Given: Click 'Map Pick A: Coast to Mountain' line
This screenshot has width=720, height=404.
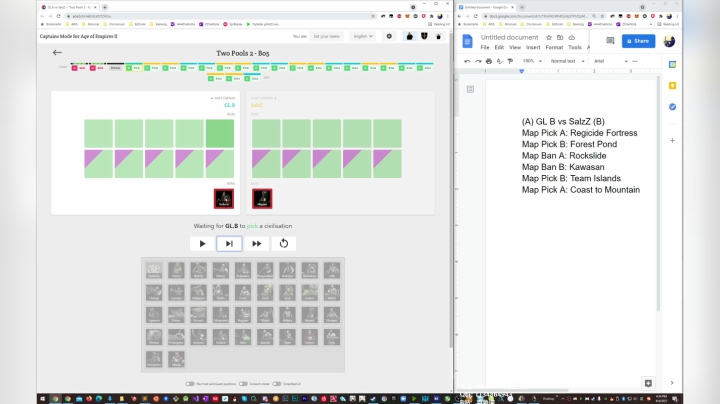Looking at the screenshot, I should (580, 190).
